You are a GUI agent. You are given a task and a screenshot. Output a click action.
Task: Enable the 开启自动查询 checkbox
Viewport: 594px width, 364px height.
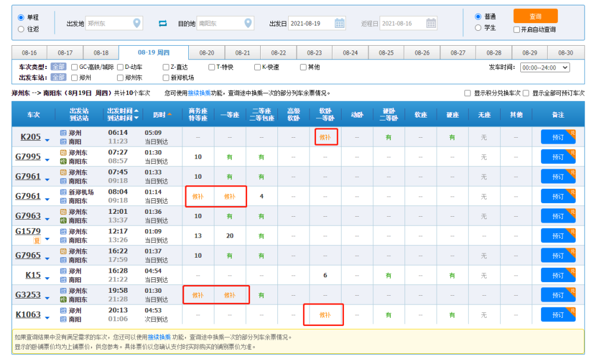[516, 30]
